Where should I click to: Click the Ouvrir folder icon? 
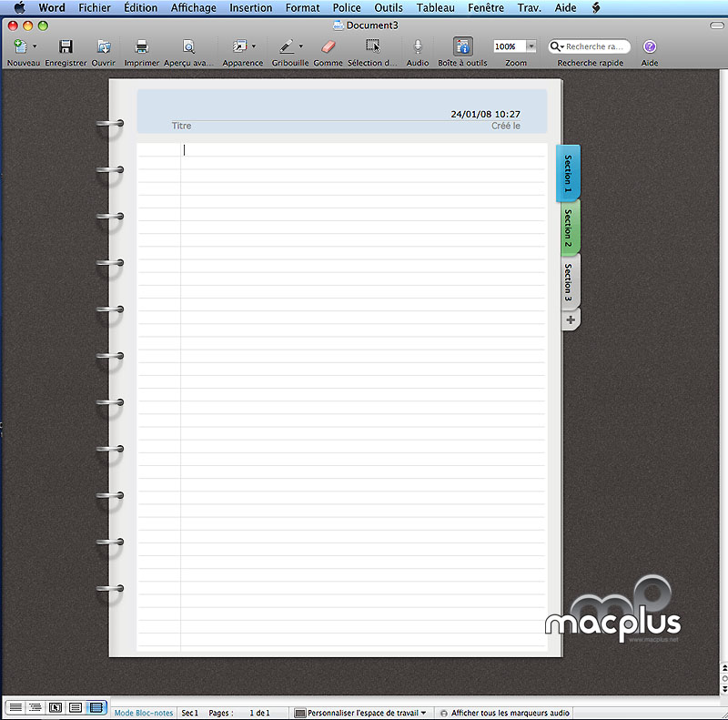[x=104, y=46]
